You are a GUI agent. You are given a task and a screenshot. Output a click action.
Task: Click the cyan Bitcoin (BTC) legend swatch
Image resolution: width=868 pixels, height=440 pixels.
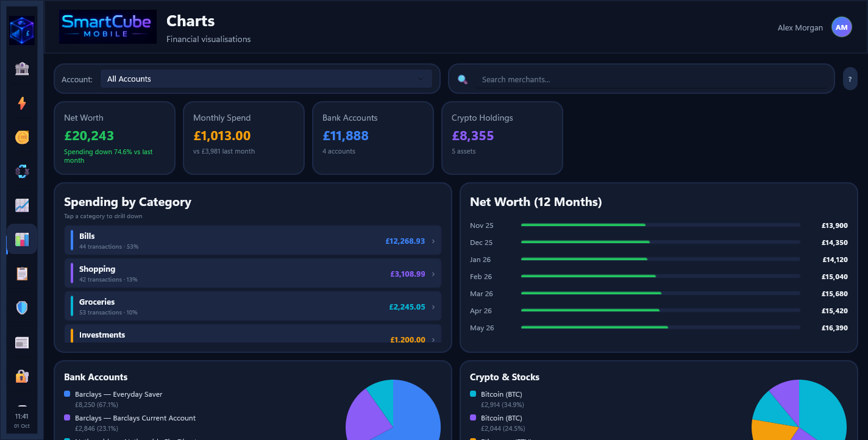coord(473,394)
